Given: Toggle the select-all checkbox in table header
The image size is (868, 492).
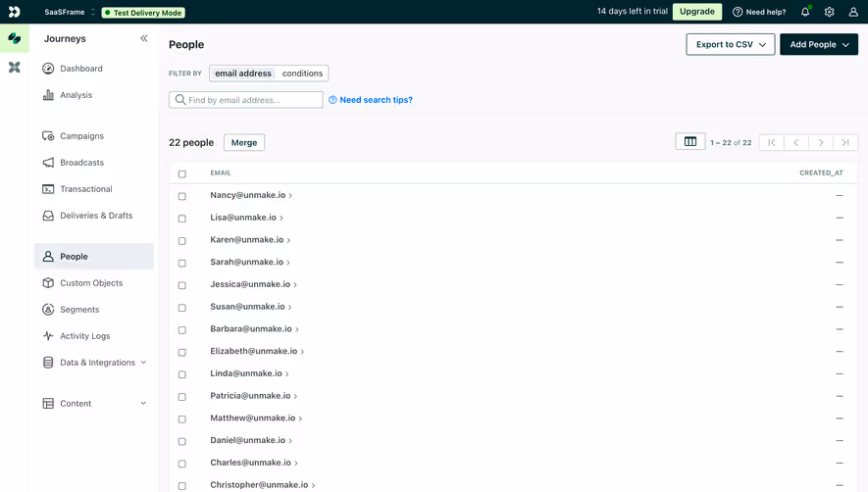Looking at the screenshot, I should (x=182, y=173).
